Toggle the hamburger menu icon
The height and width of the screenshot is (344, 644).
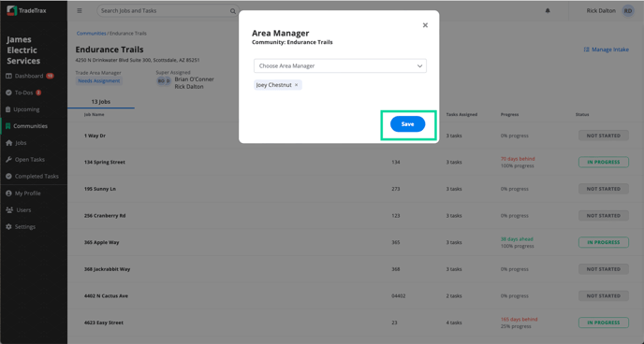(x=80, y=10)
